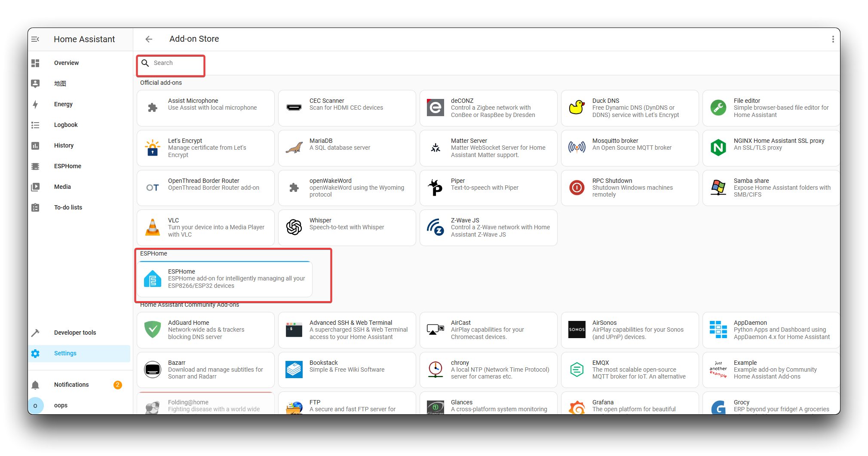The height and width of the screenshot is (456, 868).
Task: Open the Example add-on card
Action: [x=771, y=370]
